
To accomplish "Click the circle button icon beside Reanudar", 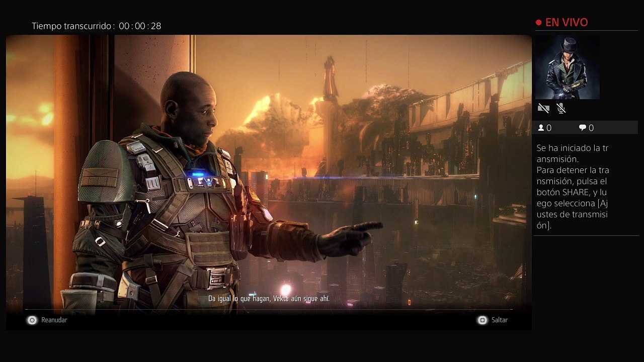I will pos(32,320).
